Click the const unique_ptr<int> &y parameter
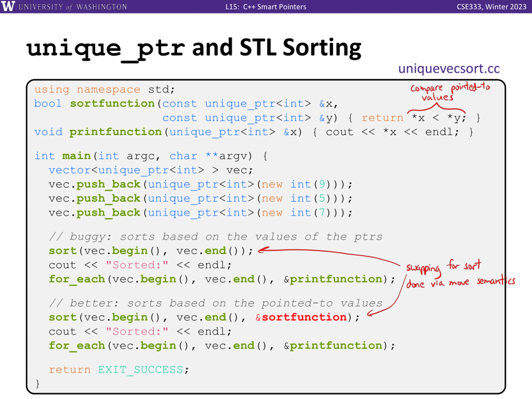The height and width of the screenshot is (399, 532). coord(248,118)
